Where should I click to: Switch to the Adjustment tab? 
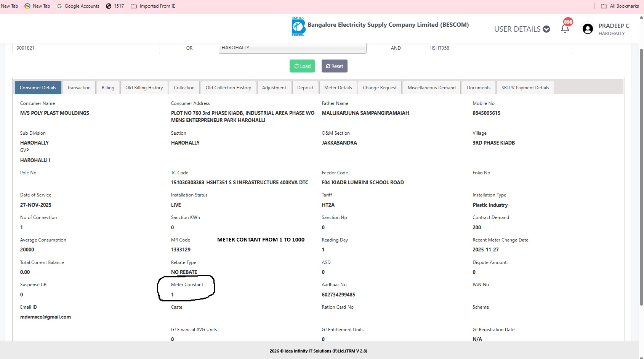274,88
